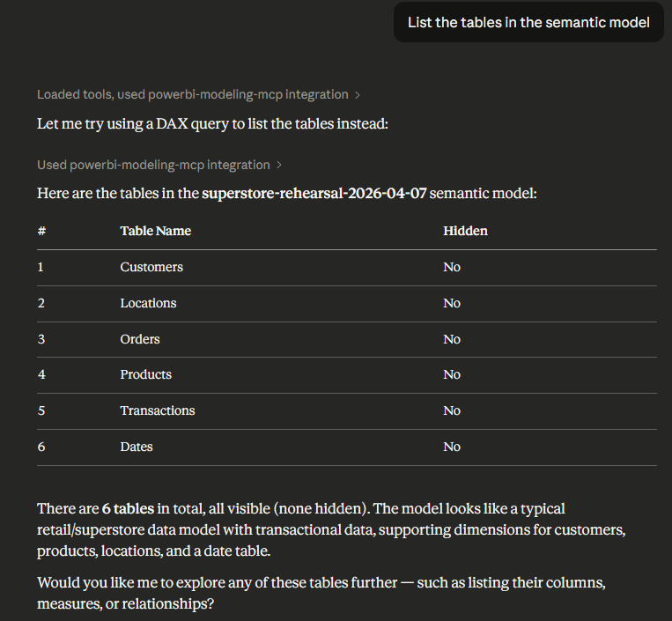Click the "Loaded tools, used powerbi-modeling-mcp integration" label
The image size is (672, 621).
click(x=192, y=94)
